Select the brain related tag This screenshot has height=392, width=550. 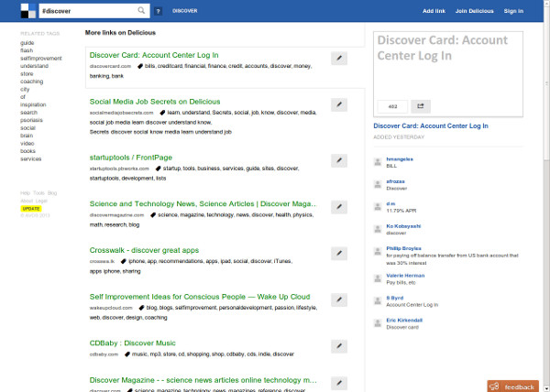tap(27, 136)
